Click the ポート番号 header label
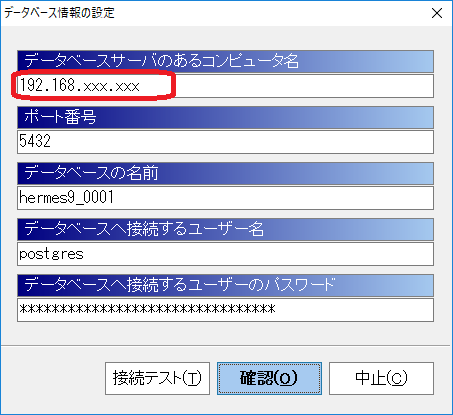 pos(60,117)
